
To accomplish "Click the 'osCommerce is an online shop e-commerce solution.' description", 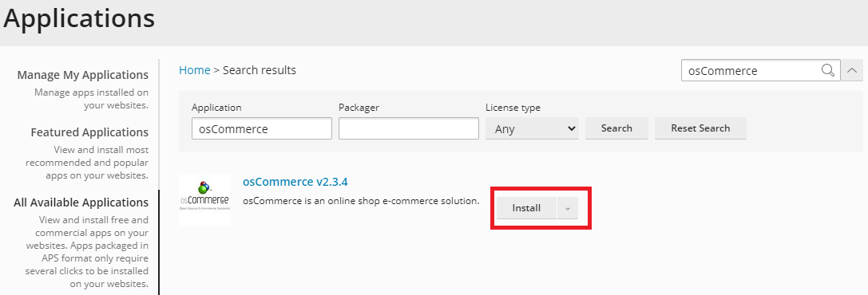I will [362, 201].
